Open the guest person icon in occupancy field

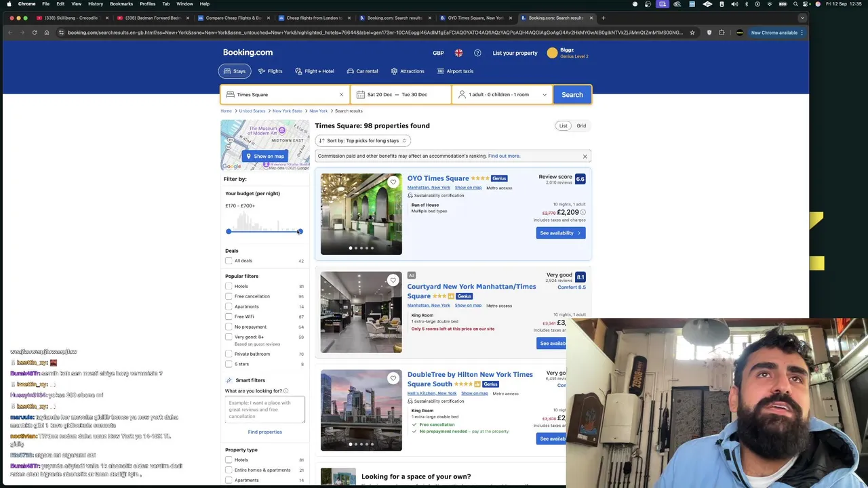click(x=462, y=95)
